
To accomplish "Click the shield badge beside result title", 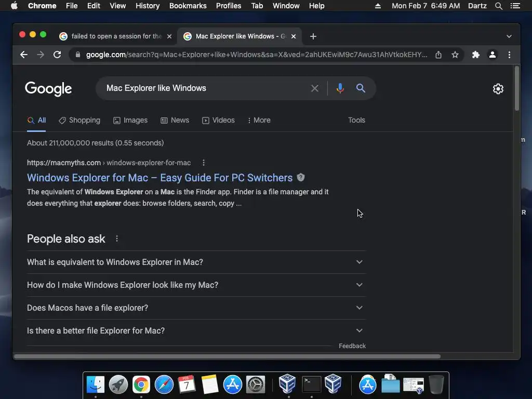I will tap(301, 178).
